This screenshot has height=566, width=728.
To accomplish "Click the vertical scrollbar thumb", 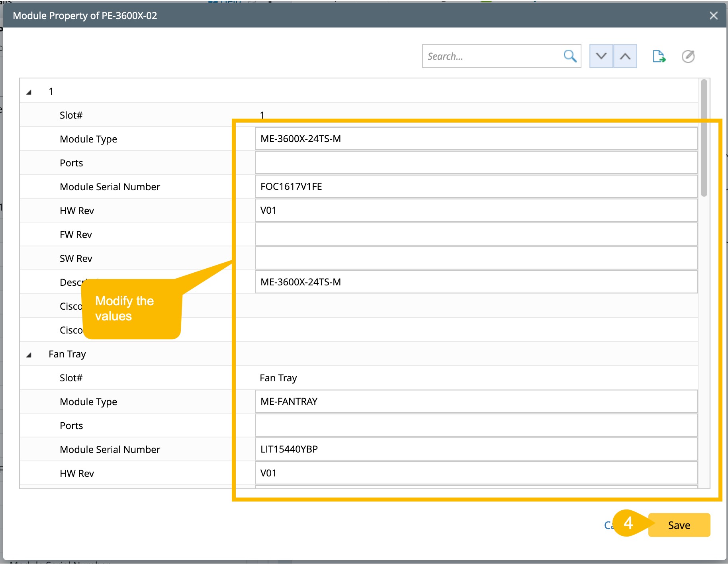I will coord(704,138).
